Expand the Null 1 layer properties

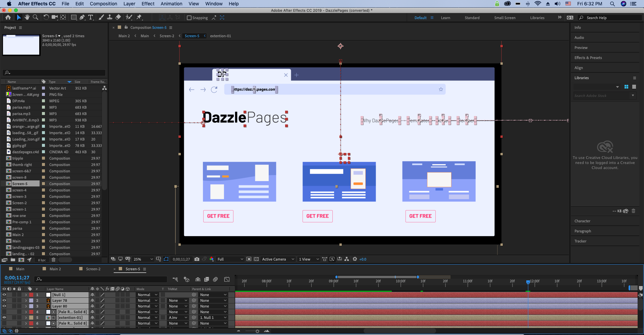[26, 295]
